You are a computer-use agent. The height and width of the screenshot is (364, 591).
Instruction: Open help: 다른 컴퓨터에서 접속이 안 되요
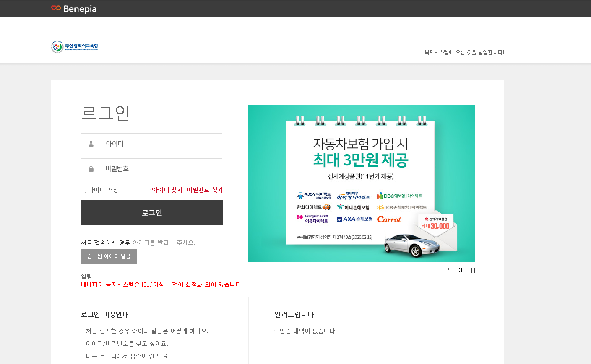pyautogui.click(x=128, y=356)
